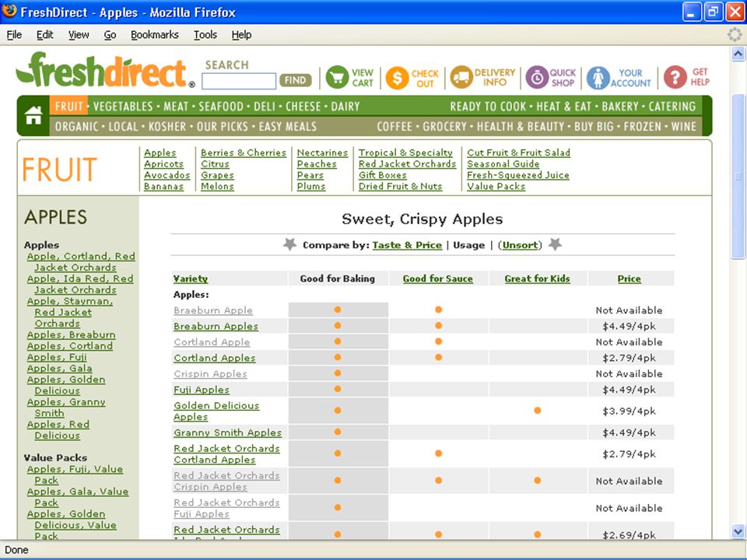Open the File menu
The height and width of the screenshot is (560, 747).
coord(14,35)
